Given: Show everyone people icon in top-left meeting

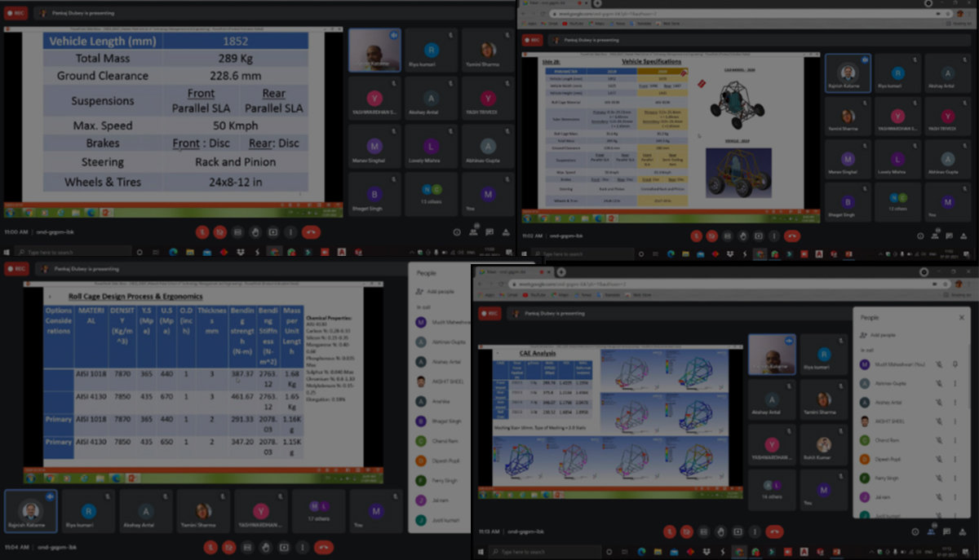Looking at the screenshot, I should pos(473,232).
